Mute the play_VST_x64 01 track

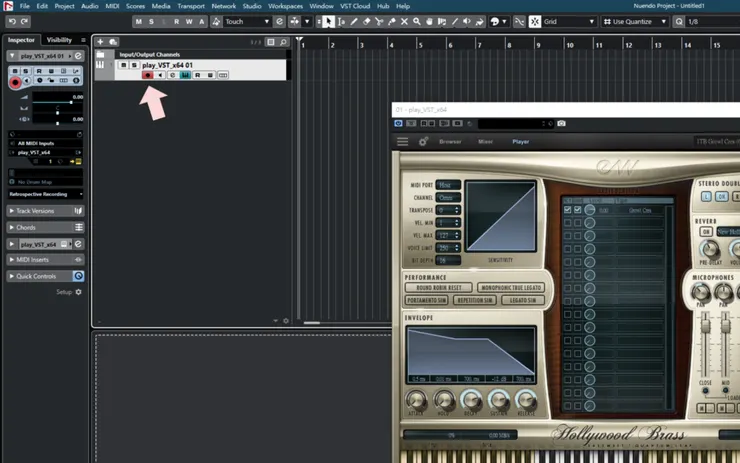pos(123,65)
